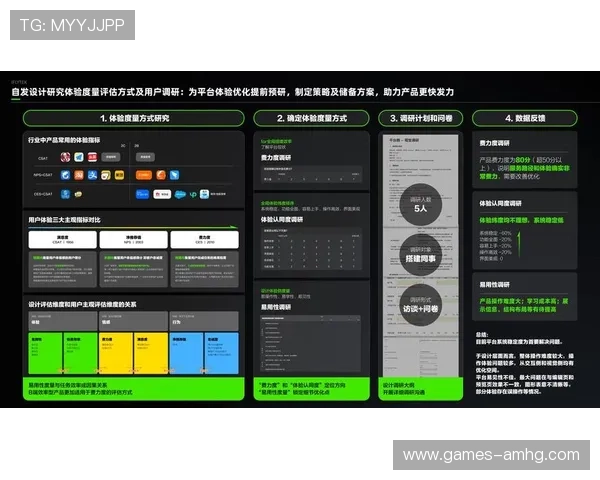Viewport: 600px width, 480px height.
Task: Click the '行业中产品常用的体验指标' heading
Action: point(64,140)
